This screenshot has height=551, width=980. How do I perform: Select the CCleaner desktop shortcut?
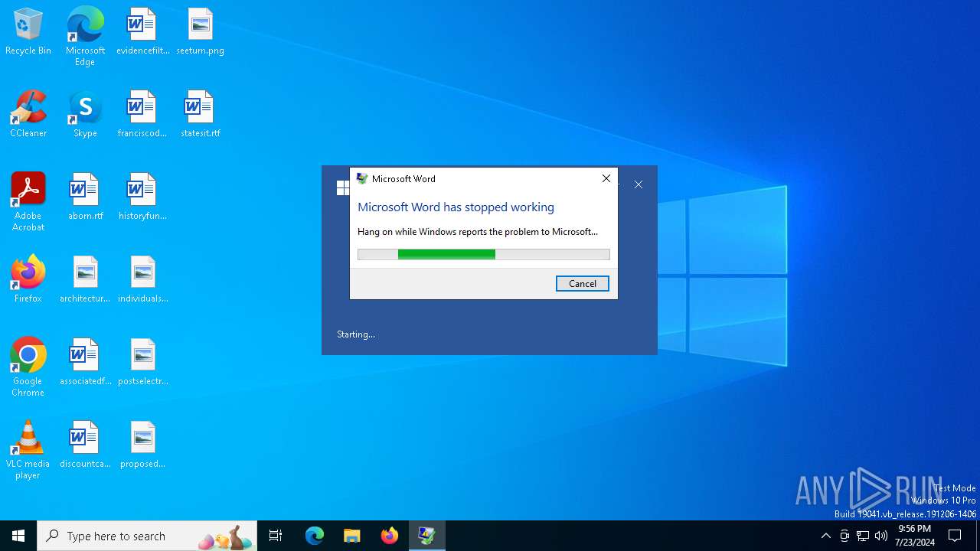pyautogui.click(x=28, y=115)
